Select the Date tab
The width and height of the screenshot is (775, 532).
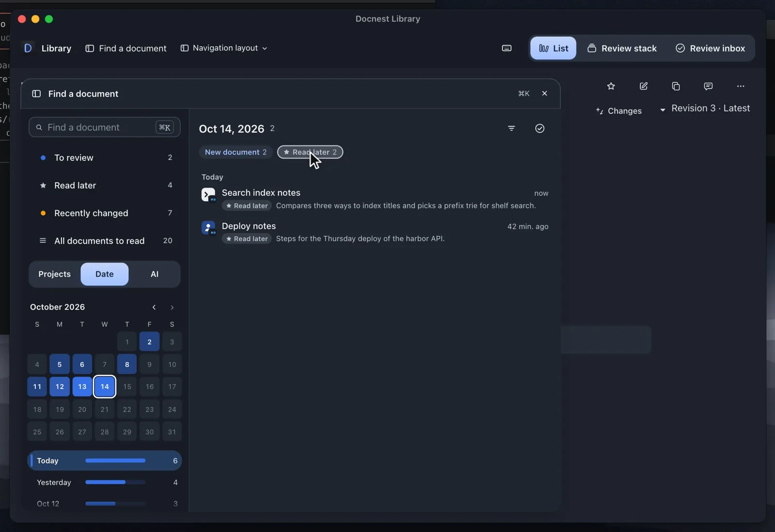105,274
